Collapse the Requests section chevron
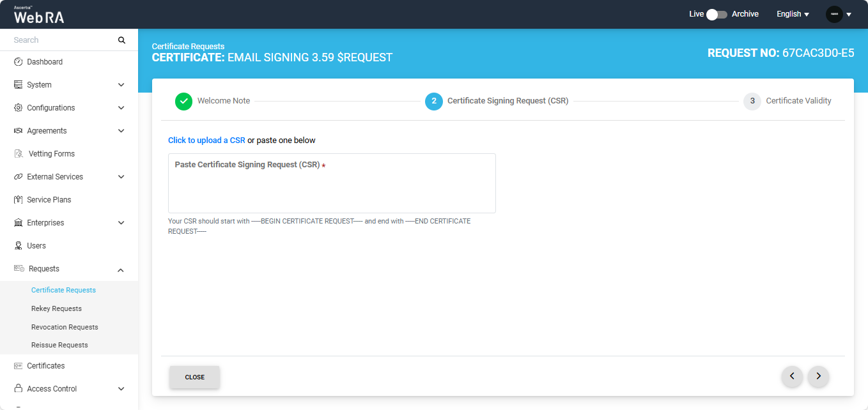The image size is (868, 410). point(121,270)
